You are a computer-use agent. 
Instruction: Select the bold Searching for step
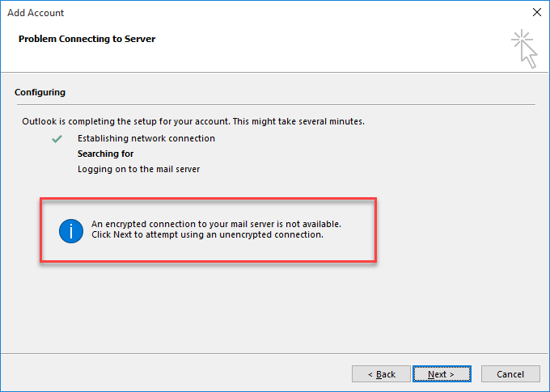coord(106,154)
